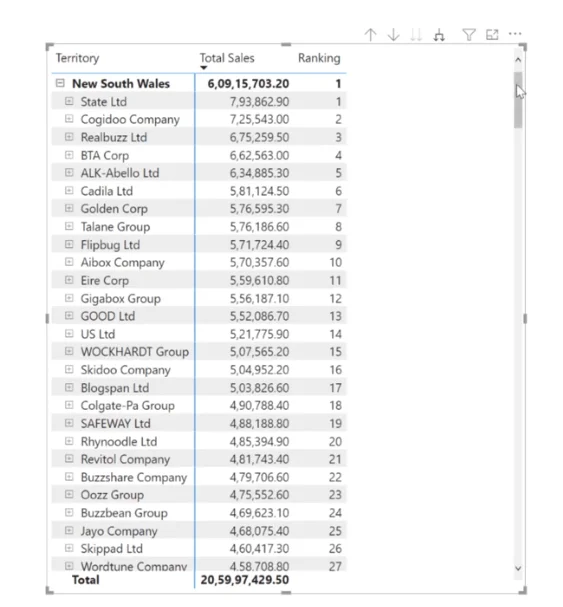Image resolution: width=563 pixels, height=607 pixels.
Task: Select the Golden Corp row label
Action: pos(114,209)
